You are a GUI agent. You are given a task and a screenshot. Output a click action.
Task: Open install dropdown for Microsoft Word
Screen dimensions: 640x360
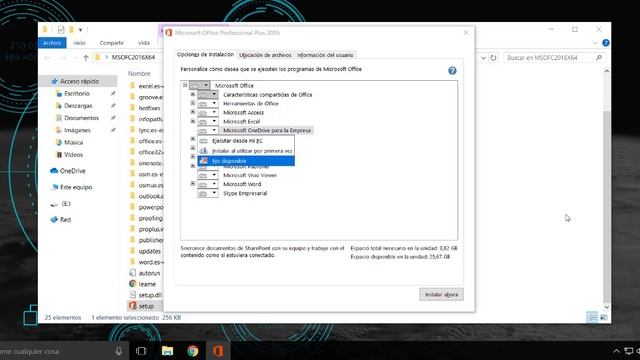coord(208,184)
